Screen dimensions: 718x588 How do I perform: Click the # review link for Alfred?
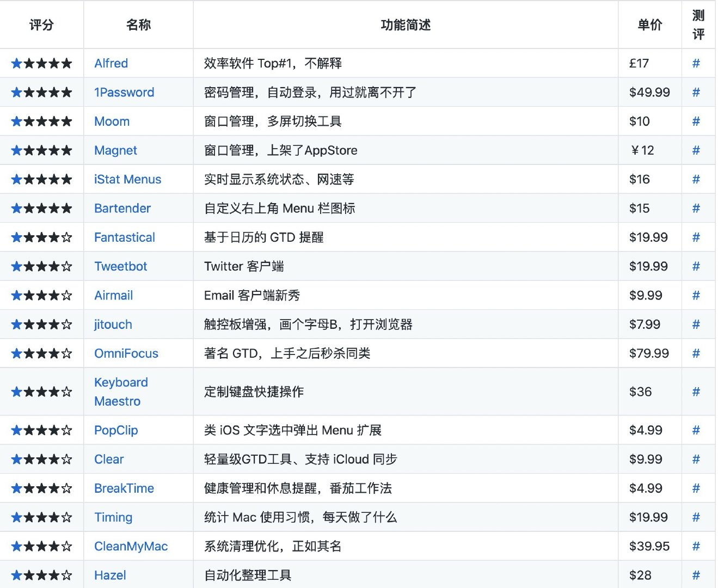696,63
